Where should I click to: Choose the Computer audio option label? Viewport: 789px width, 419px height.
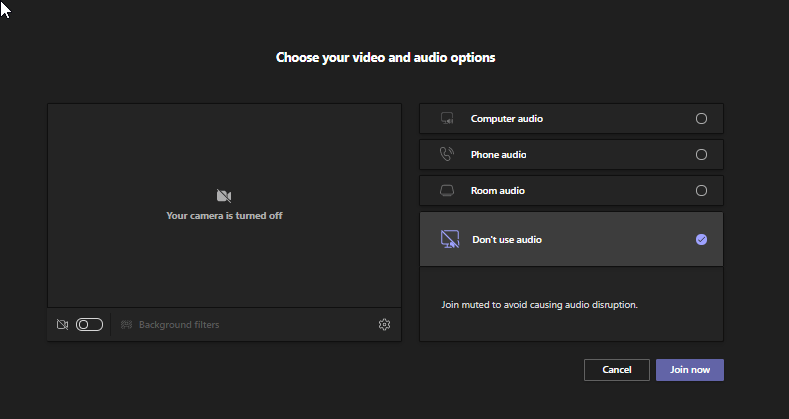(x=507, y=119)
